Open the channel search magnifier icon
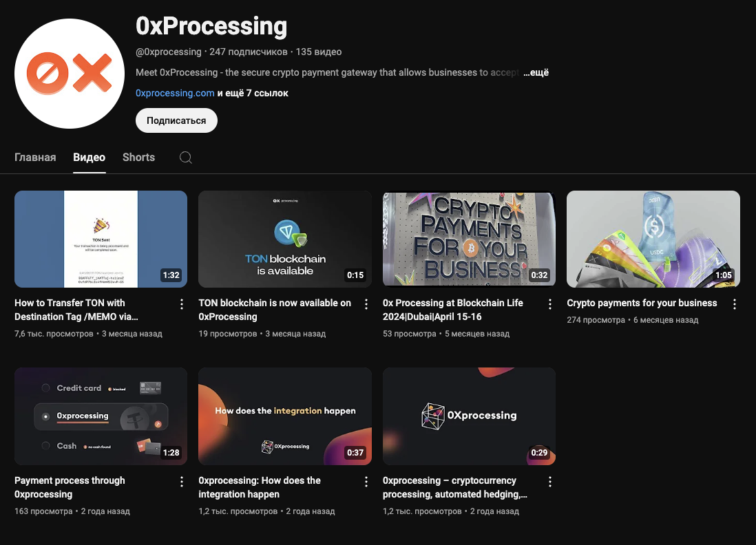This screenshot has height=545, width=756. pyautogui.click(x=186, y=158)
